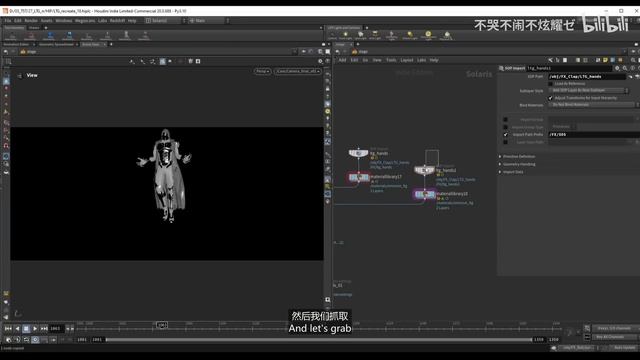Toggle the Import Group Type checkbox
This screenshot has height=360, width=640.
(505, 127)
